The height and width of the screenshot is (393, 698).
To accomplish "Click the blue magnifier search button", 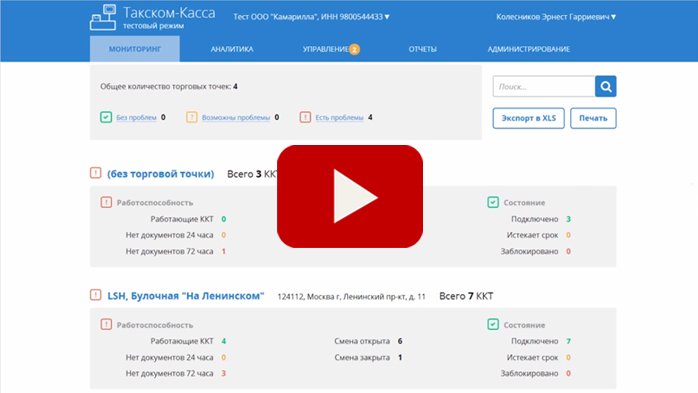I will [x=605, y=86].
